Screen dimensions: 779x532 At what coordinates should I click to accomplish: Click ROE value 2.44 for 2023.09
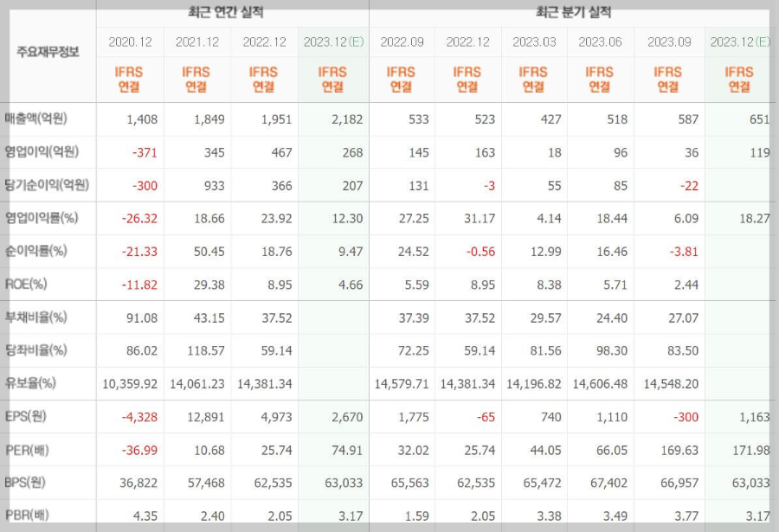[x=686, y=285]
